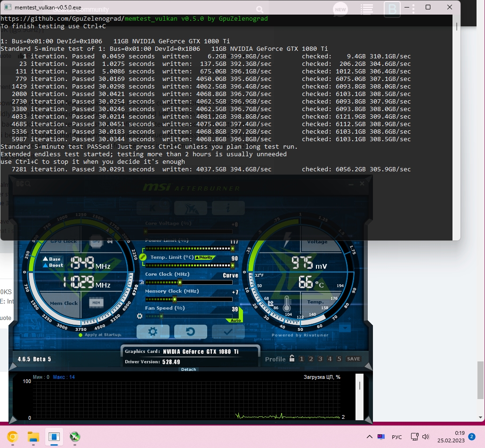Select profile slot 5

pyautogui.click(x=339, y=359)
